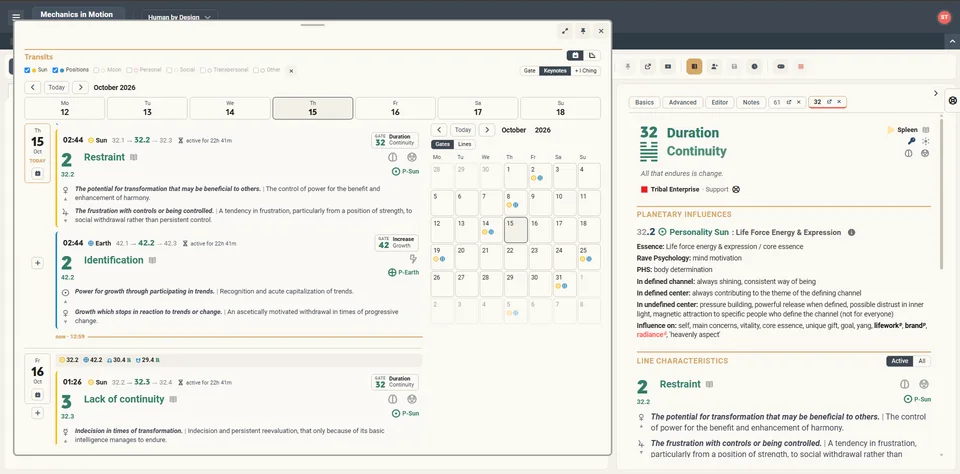Click the link icon in right toolbar
The width and height of the screenshot is (960, 474).
[781, 67]
